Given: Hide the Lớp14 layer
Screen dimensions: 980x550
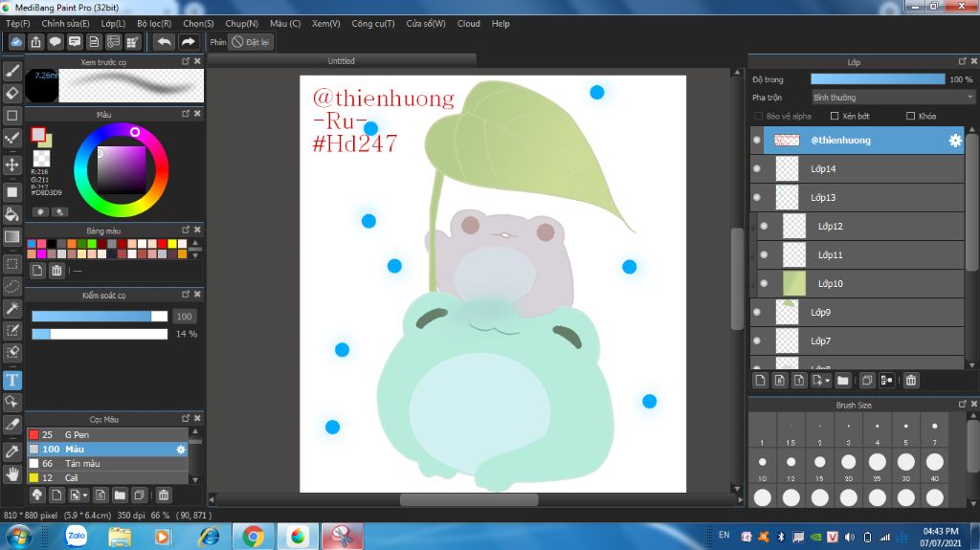Looking at the screenshot, I should point(757,169).
